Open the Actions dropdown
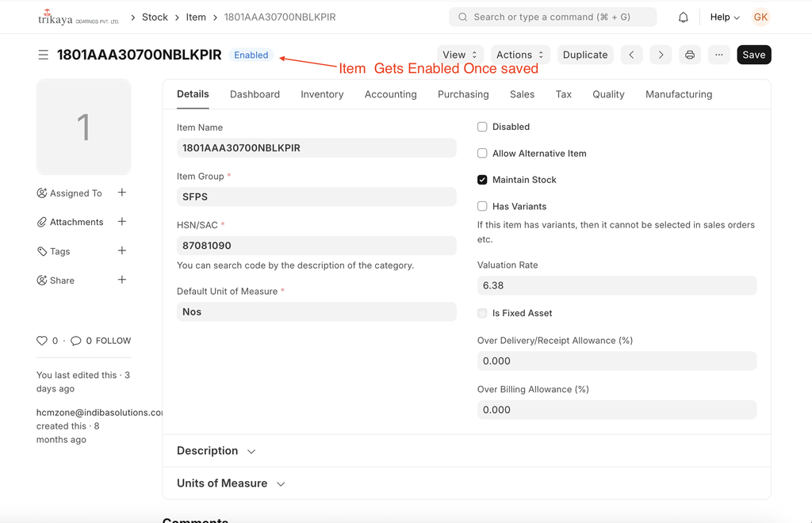Viewport: 812px width, 523px height. pyautogui.click(x=520, y=55)
